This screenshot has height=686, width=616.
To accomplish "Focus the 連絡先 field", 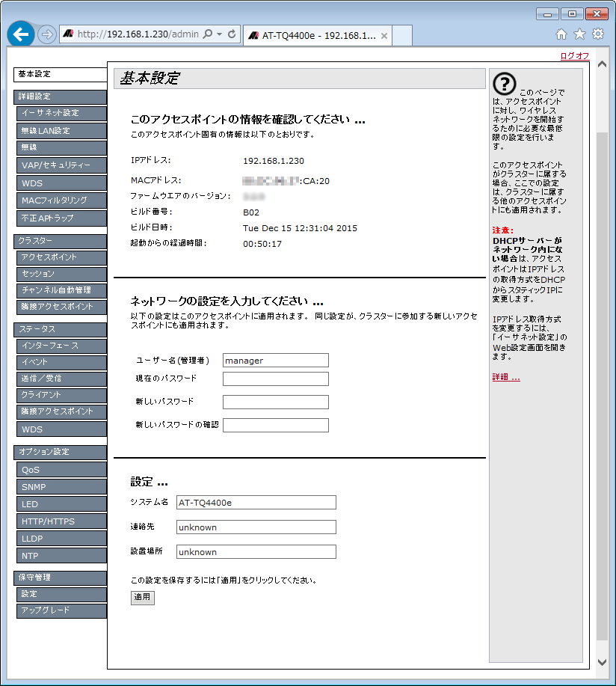I will click(256, 527).
